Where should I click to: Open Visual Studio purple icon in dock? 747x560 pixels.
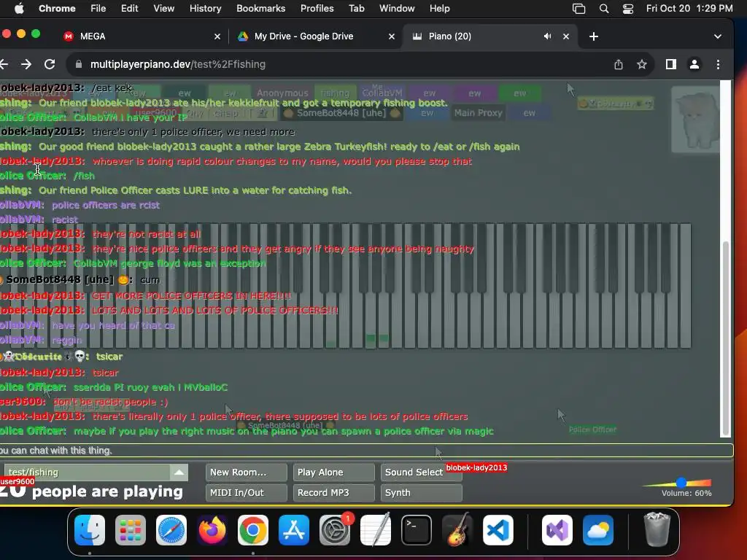click(x=557, y=530)
